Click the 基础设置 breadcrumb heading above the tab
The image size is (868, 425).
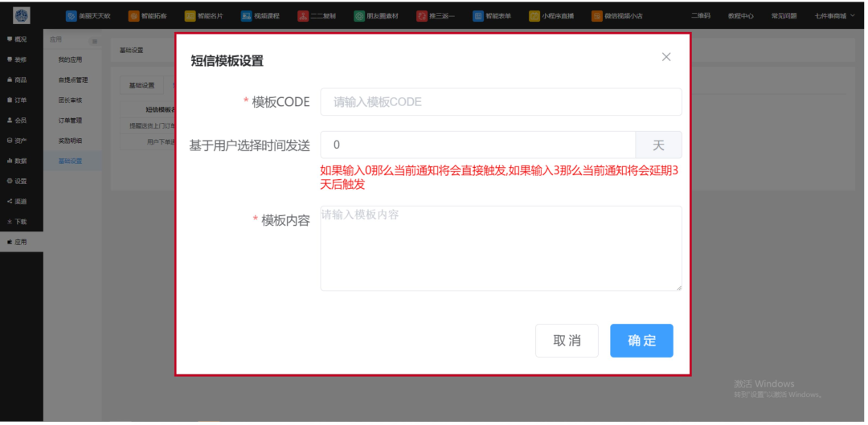tap(131, 51)
